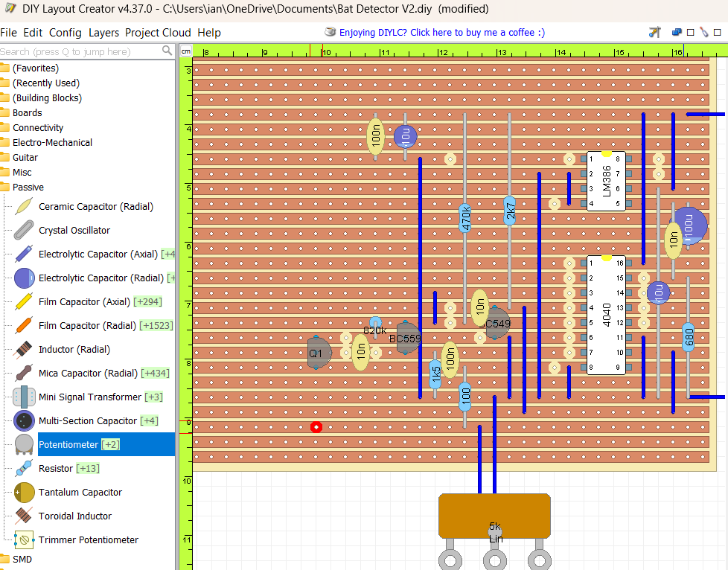Select the 4040 IC on the board
728x570 pixels.
click(x=606, y=315)
